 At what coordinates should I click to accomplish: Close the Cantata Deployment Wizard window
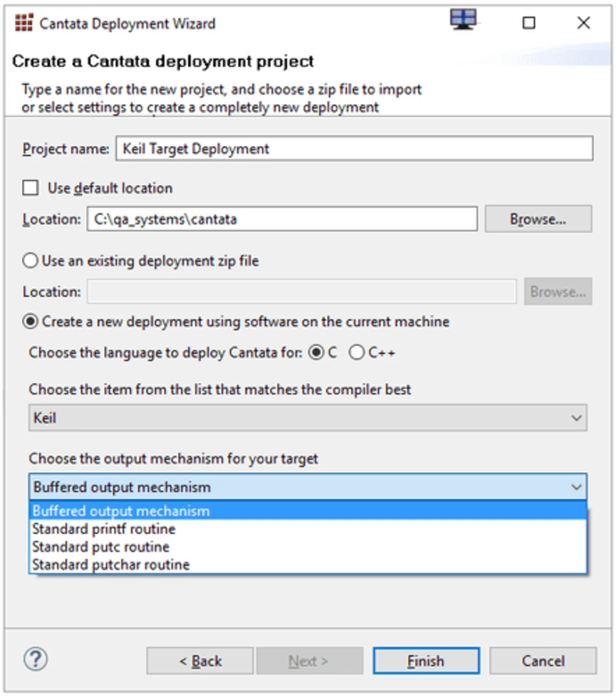click(584, 23)
